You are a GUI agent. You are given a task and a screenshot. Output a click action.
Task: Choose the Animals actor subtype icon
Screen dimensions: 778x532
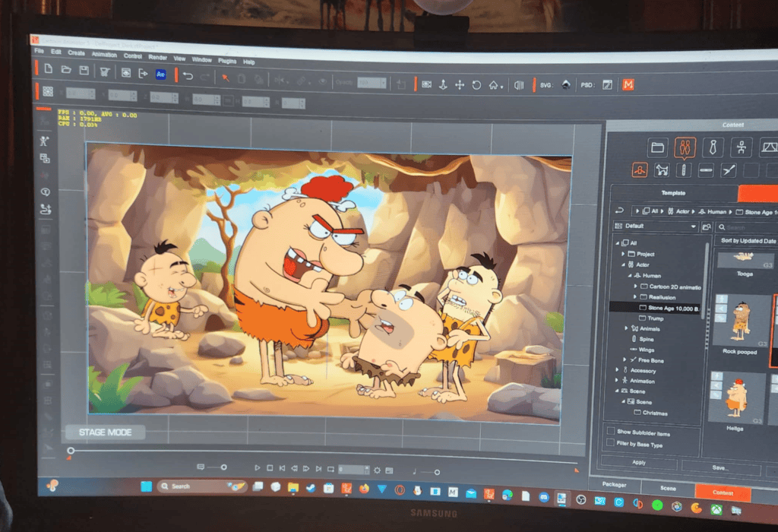pos(662,170)
